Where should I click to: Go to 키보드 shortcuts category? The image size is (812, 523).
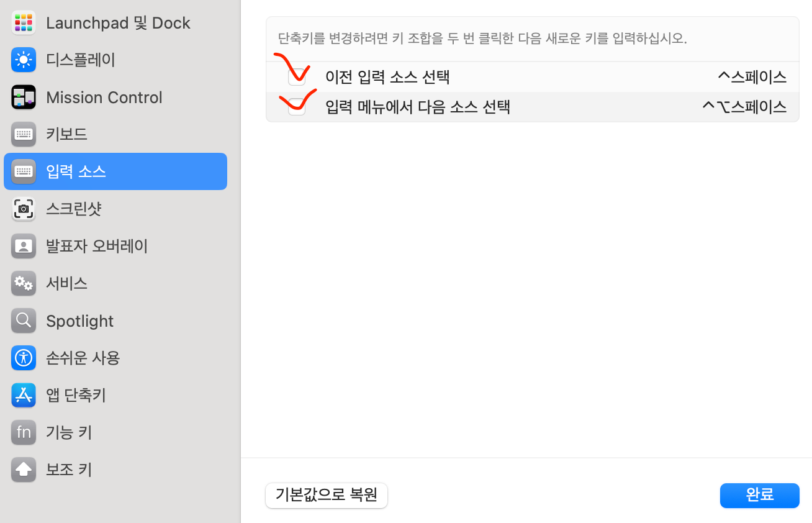pyautogui.click(x=66, y=134)
